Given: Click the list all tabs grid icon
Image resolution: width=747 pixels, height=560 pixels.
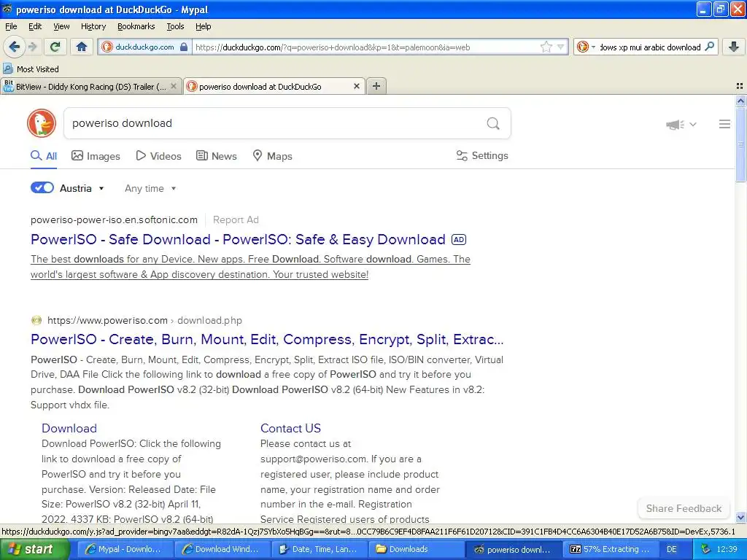Looking at the screenshot, I should 740,86.
